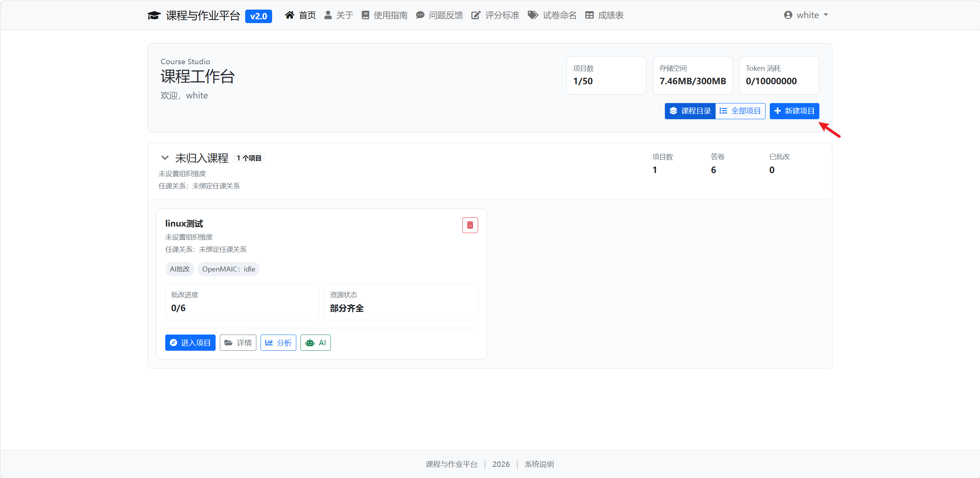
Task: Open 成绩表 grade table
Action: (604, 15)
